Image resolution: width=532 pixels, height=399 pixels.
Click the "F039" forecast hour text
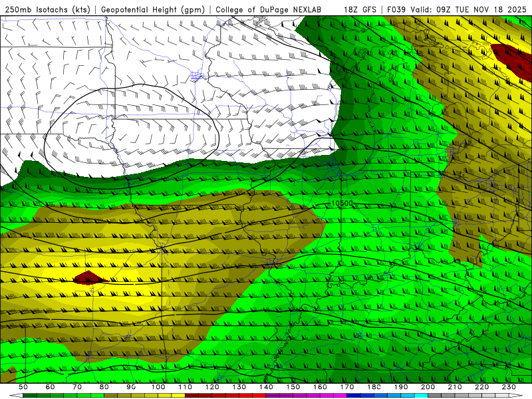point(396,9)
